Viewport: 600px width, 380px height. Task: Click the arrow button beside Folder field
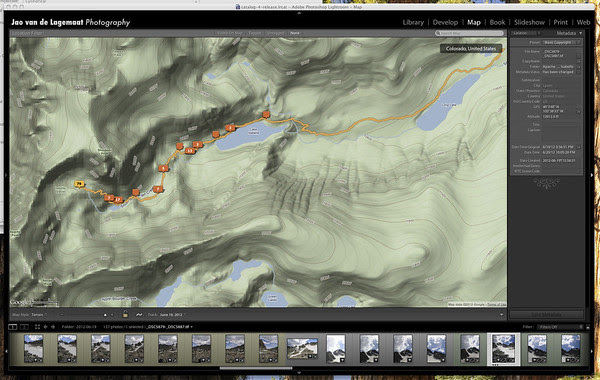[579, 66]
